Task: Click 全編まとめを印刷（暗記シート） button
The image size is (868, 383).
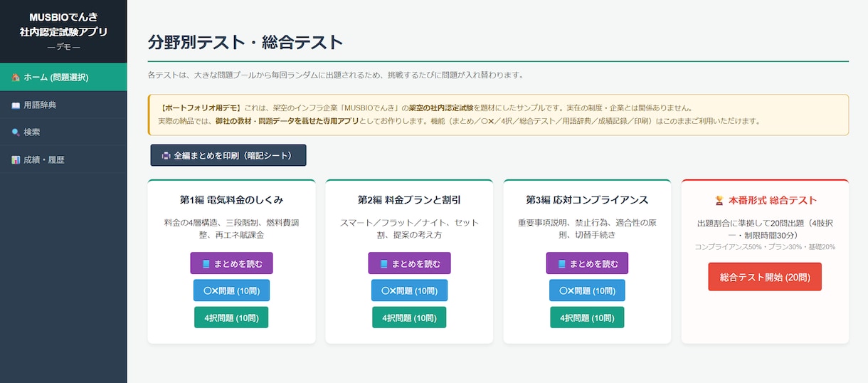Action: coord(228,155)
